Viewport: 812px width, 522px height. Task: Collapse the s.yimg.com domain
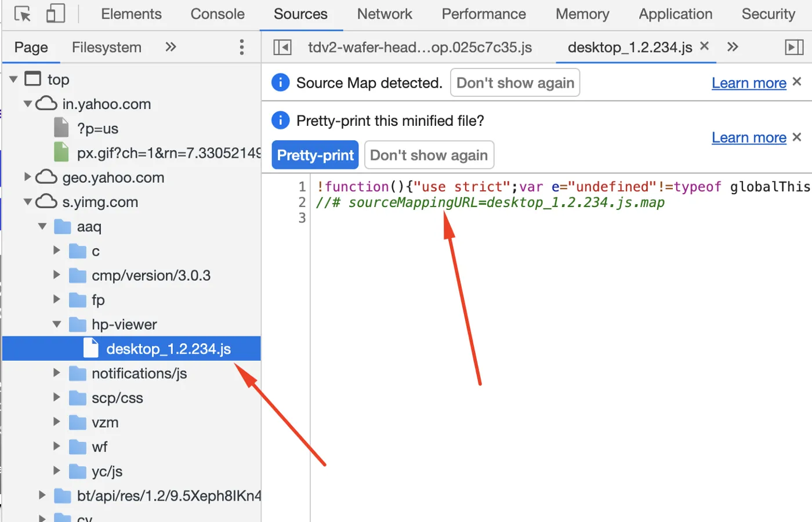(27, 202)
